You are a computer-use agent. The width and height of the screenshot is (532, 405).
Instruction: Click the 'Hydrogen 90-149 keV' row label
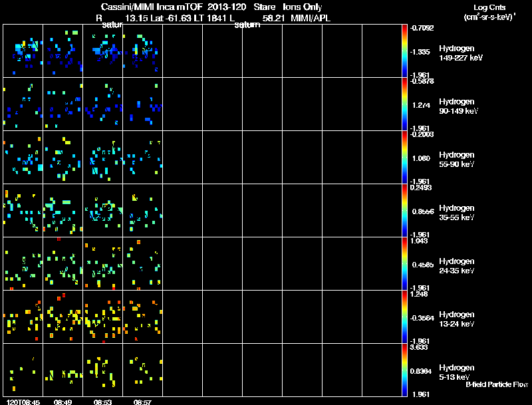[458, 106]
